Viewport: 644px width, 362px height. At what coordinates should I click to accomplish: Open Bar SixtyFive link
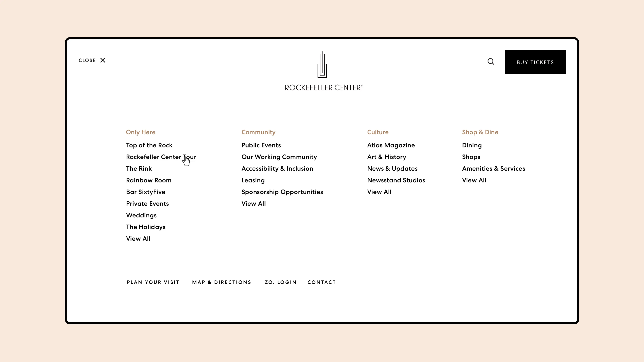(146, 192)
